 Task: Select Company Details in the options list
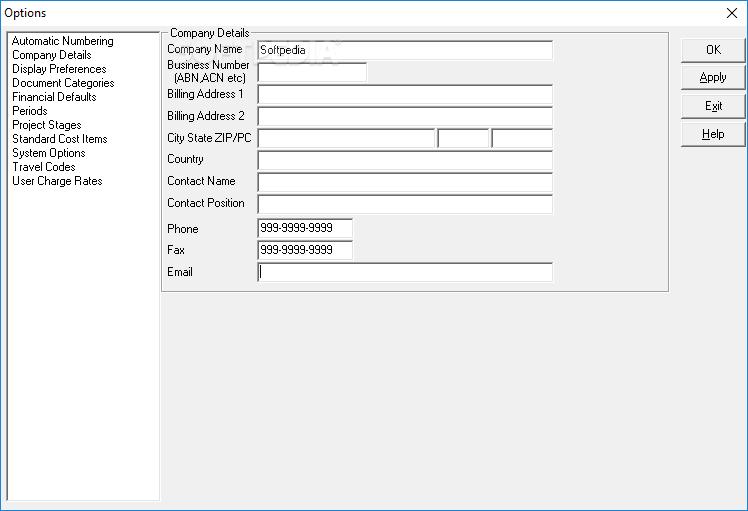click(x=52, y=55)
